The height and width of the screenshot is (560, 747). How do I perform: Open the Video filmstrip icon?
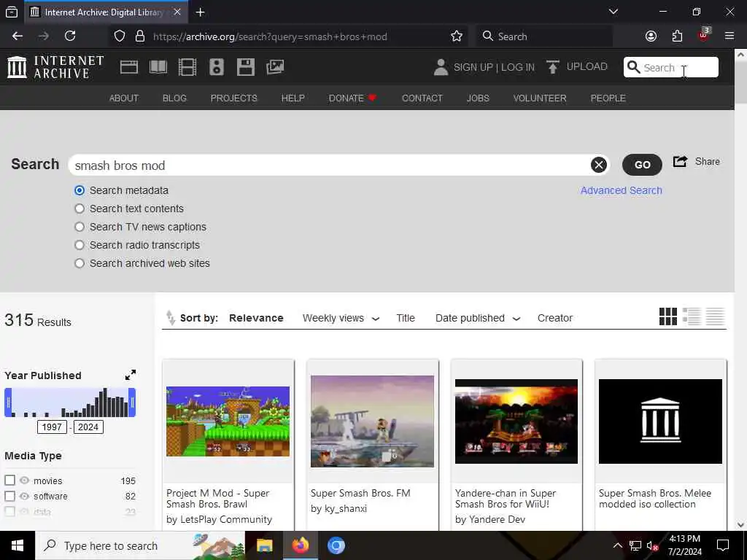[x=187, y=67]
